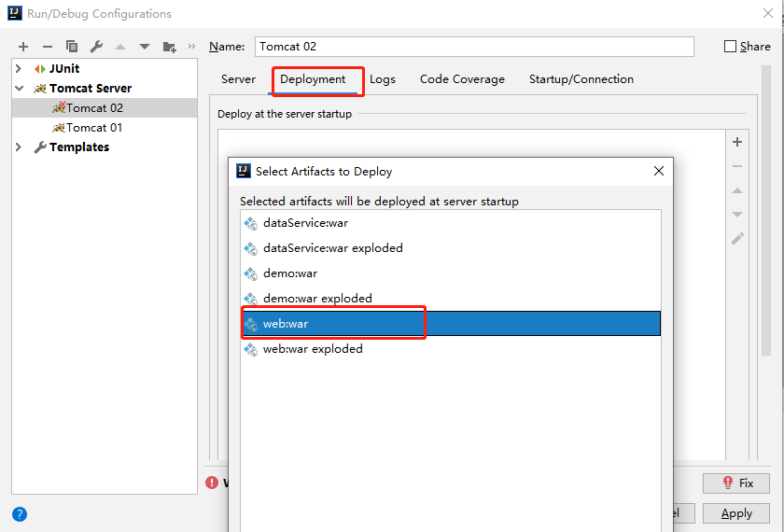Select the highlighted web:war artifact
This screenshot has height=532, width=784.
click(x=451, y=324)
